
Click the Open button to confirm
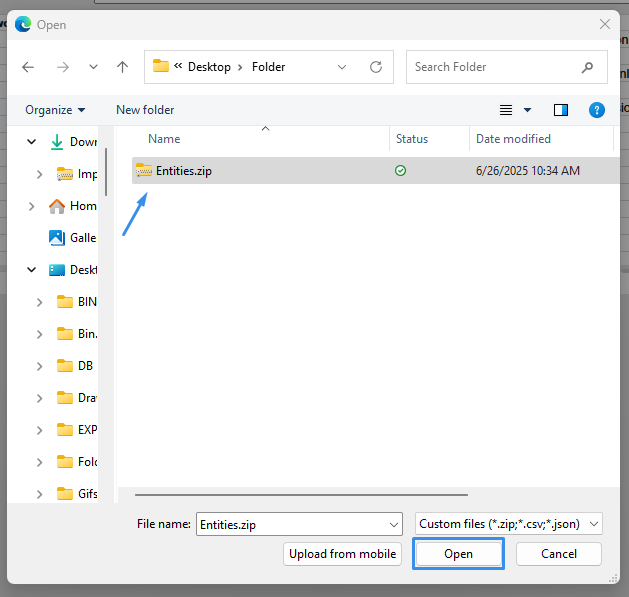point(458,554)
